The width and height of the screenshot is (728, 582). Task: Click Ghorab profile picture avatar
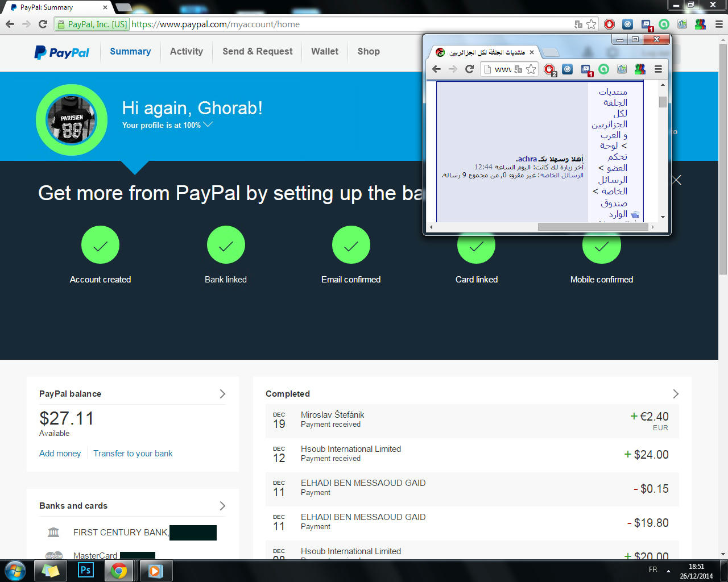point(72,120)
